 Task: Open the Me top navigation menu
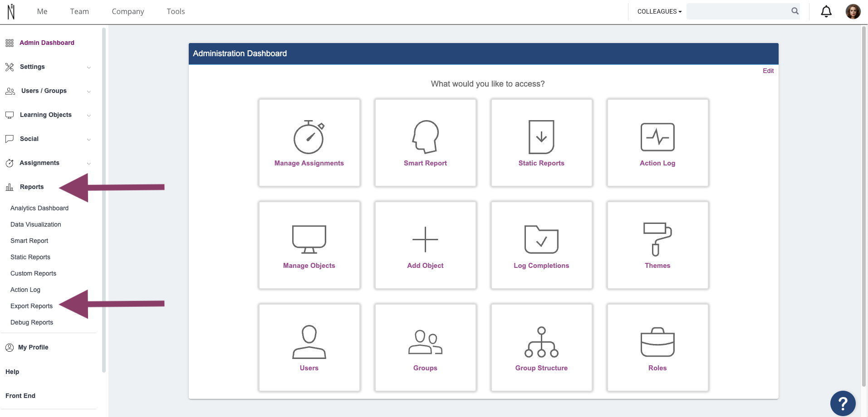click(42, 11)
